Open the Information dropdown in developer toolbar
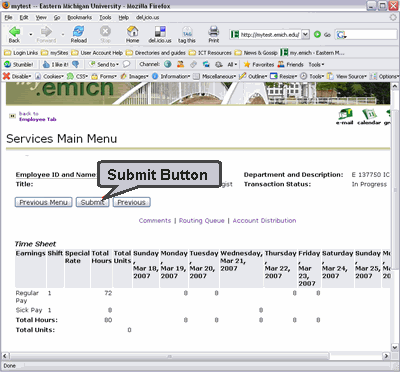This screenshot has width=400, height=372. pyautogui.click(x=171, y=76)
